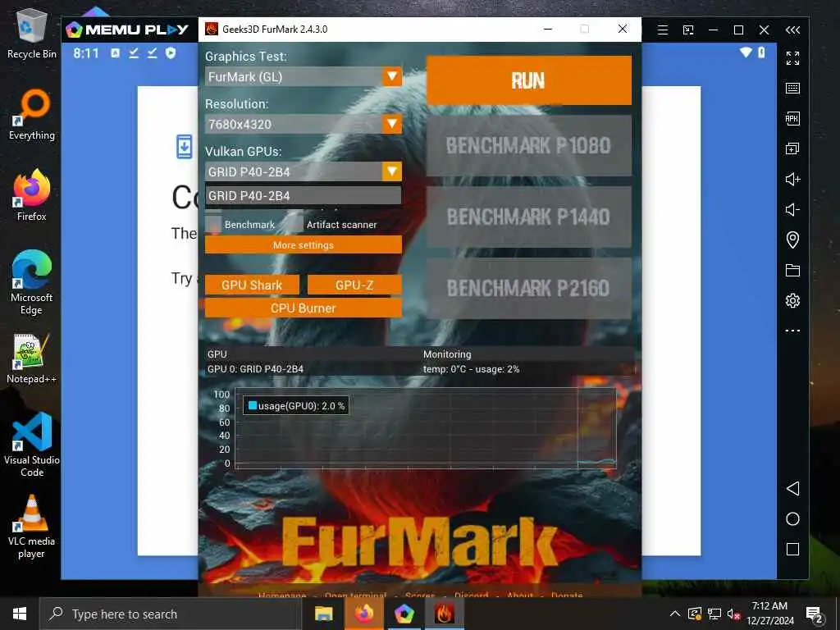
Task: Click the Wi-Fi icon in Android status bar
Action: [x=745, y=52]
